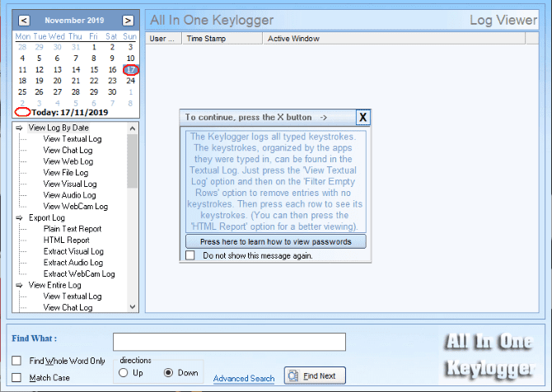Open the View File Log item
This screenshot has height=392, width=552.
(x=66, y=173)
